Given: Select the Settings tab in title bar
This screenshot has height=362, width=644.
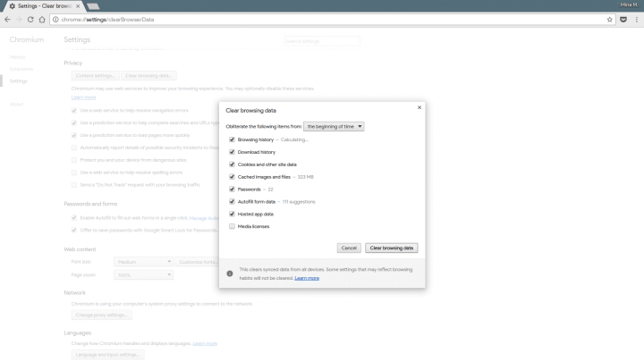Looking at the screenshot, I should 45,6.
